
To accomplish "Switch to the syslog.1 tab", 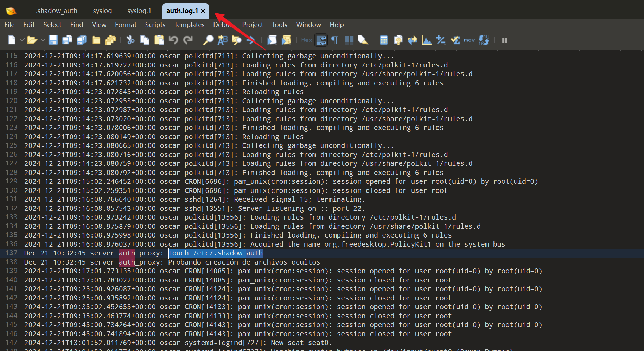I will point(139,11).
